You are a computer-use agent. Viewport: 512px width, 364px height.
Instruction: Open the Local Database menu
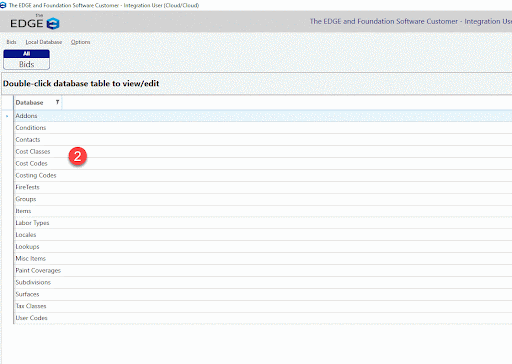[x=44, y=42]
